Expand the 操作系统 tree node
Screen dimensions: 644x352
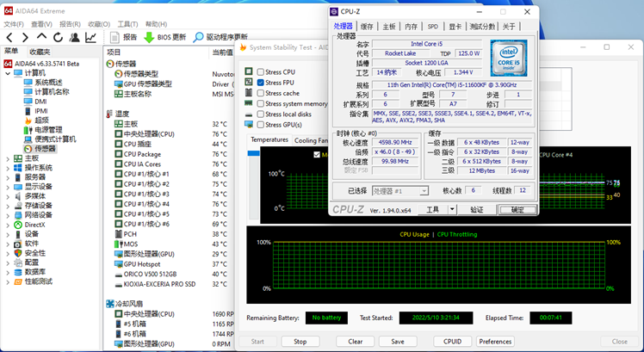click(8, 168)
